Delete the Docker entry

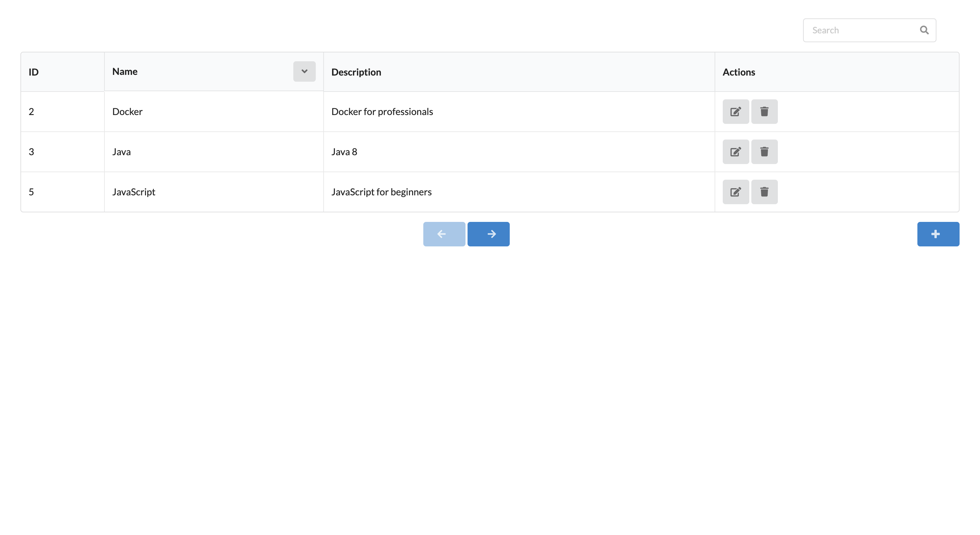(764, 112)
